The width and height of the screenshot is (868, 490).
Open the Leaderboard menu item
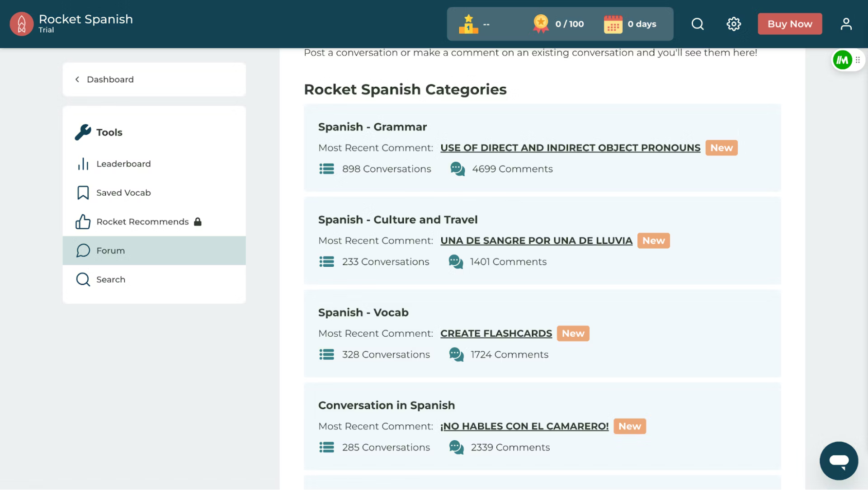[154, 164]
